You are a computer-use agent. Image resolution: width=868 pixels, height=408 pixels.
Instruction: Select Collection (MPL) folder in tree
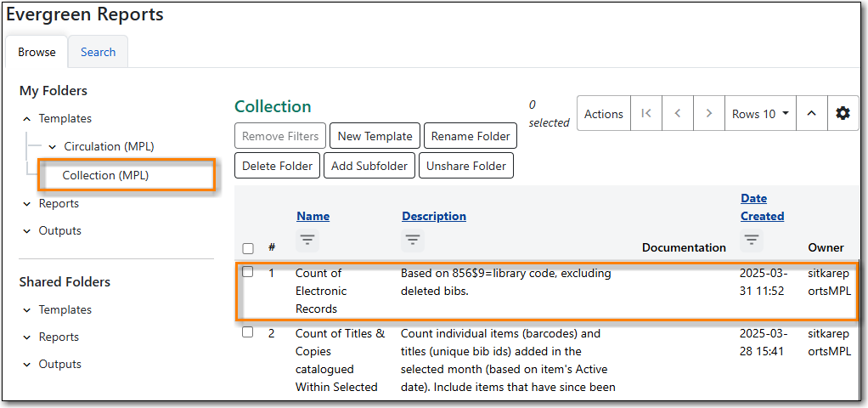(105, 175)
